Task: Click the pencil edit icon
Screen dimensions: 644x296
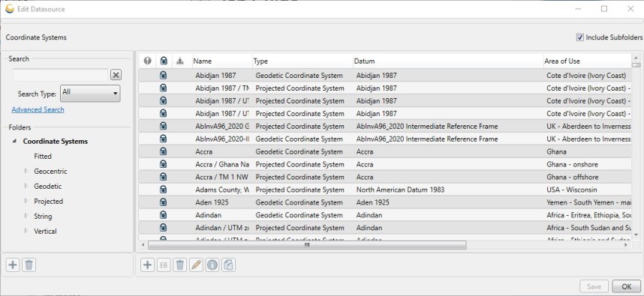Action: pos(196,265)
